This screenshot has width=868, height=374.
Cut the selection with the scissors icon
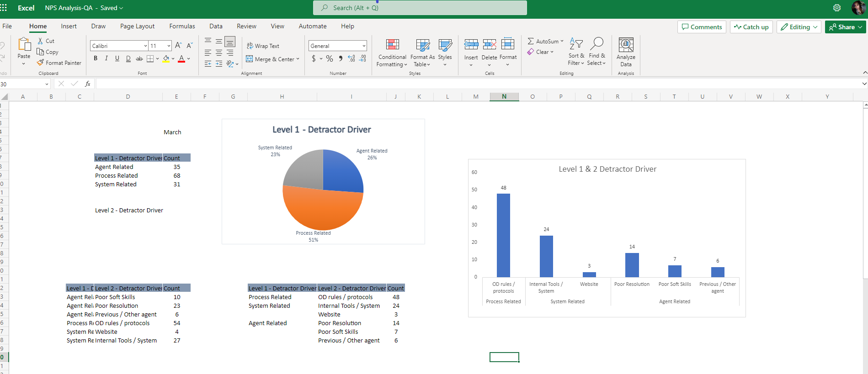pos(40,41)
